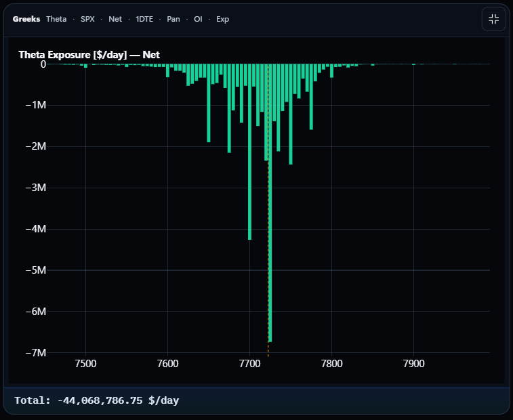
Task: Click the 7600 x-axis label
Action: click(167, 363)
